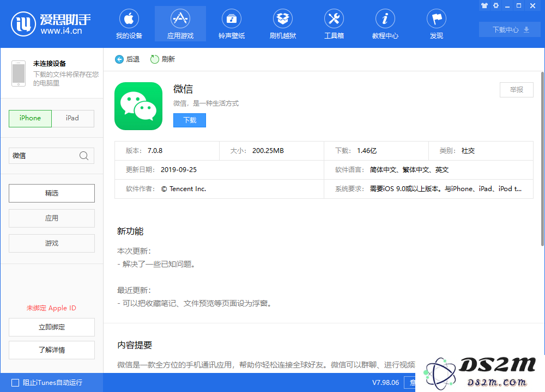Open the 我的设备 (My Device) section
Screen dimensions: 545x392
coord(129,24)
